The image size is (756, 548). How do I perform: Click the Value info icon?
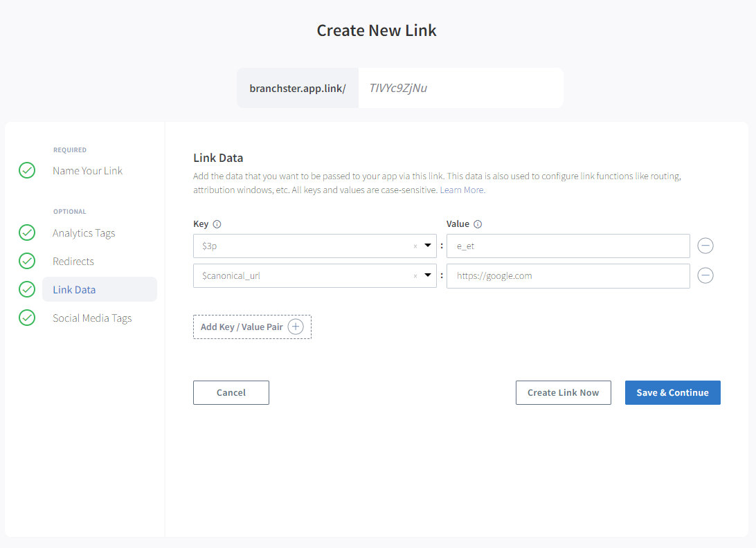[478, 224]
